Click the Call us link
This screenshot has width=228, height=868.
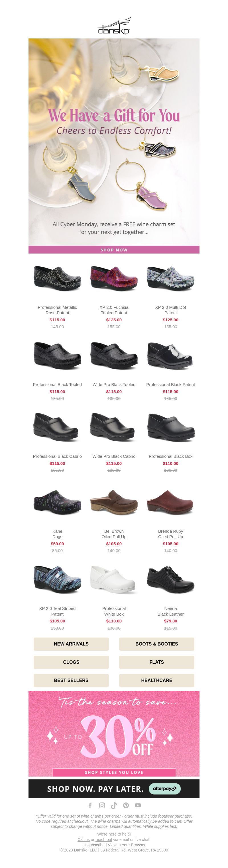84,839
